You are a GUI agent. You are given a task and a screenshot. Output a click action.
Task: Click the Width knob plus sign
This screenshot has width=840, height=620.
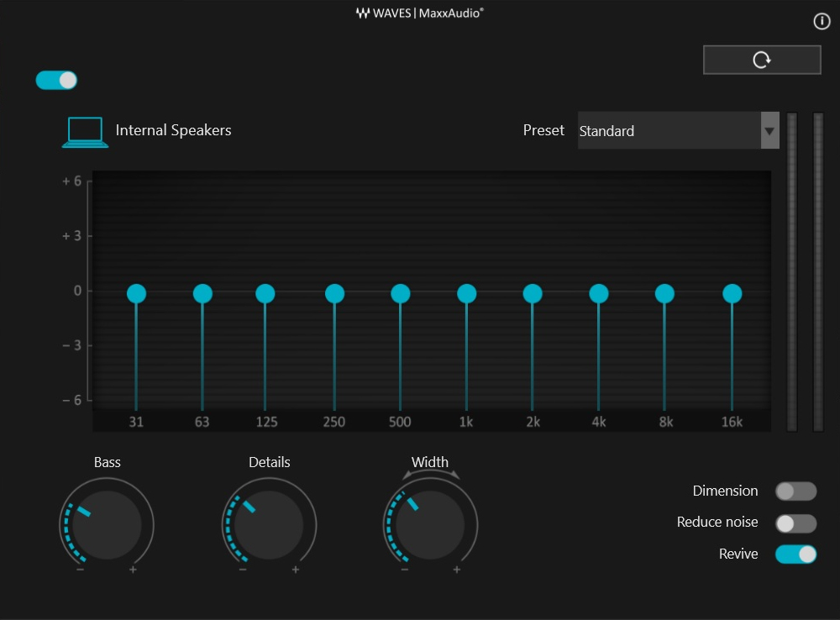point(456,569)
